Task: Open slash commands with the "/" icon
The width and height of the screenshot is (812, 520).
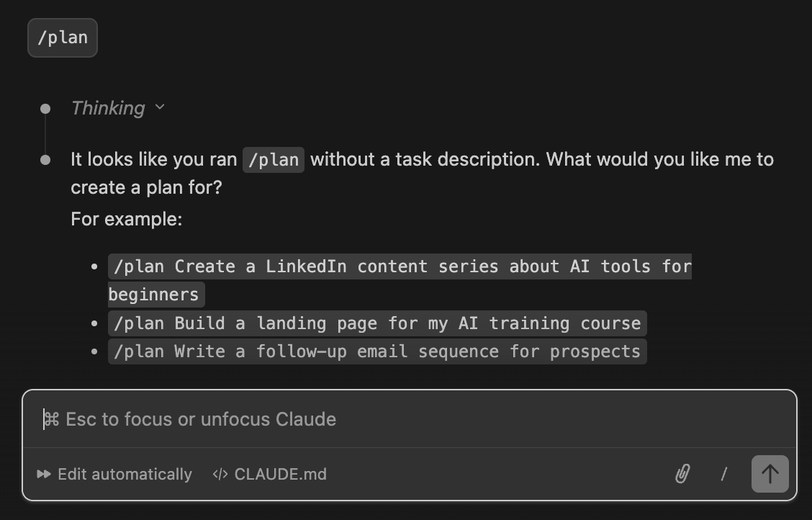Action: (x=724, y=474)
